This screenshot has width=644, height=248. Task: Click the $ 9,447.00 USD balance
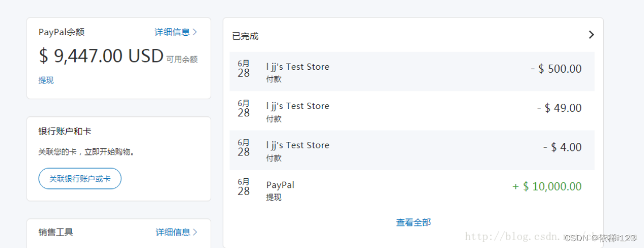coord(101,56)
